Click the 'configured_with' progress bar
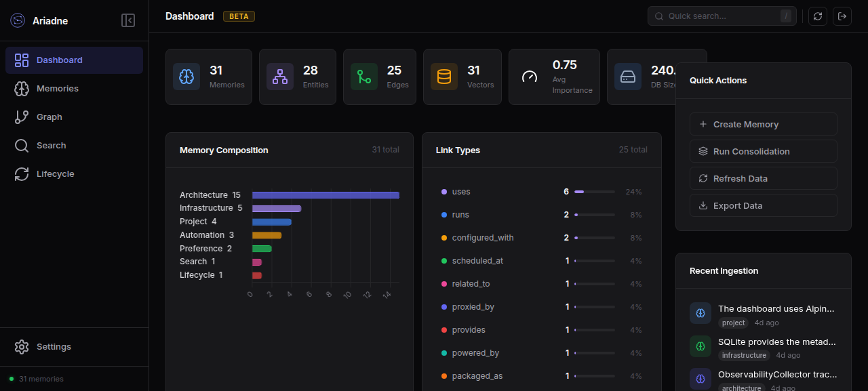The image size is (868, 391). click(x=595, y=238)
